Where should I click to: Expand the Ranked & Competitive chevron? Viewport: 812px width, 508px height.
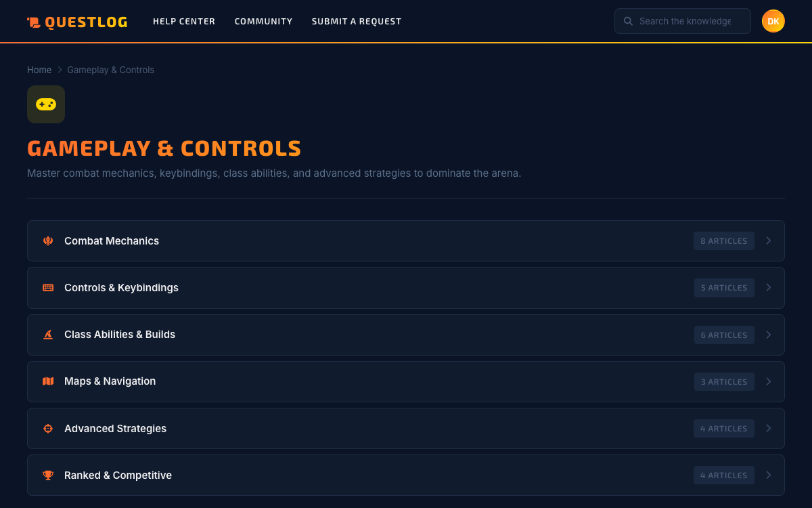click(x=768, y=475)
